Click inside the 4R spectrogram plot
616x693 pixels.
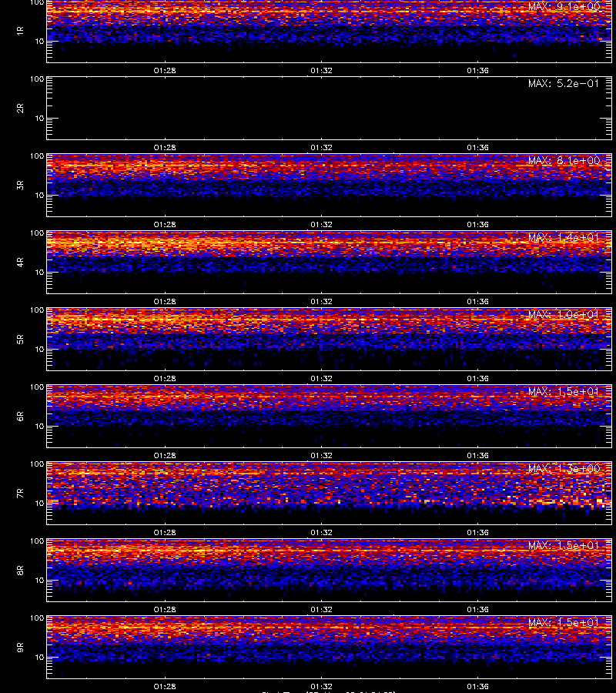[330, 262]
